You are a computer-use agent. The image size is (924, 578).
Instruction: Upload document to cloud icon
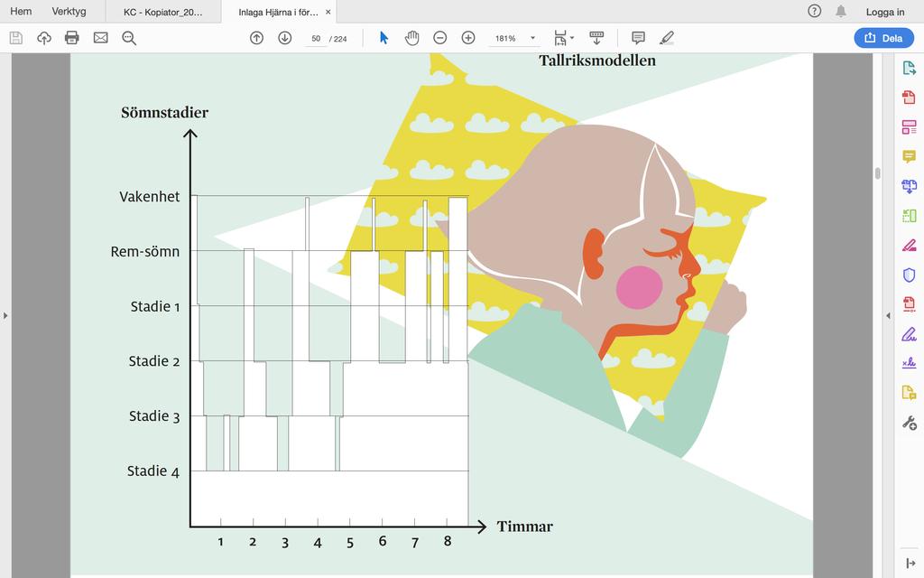click(x=44, y=38)
